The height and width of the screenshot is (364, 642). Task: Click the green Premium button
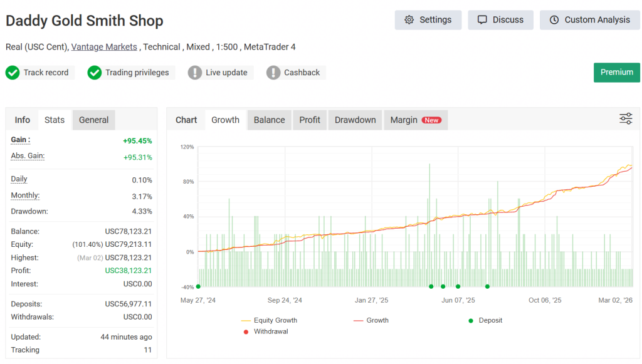pyautogui.click(x=616, y=73)
